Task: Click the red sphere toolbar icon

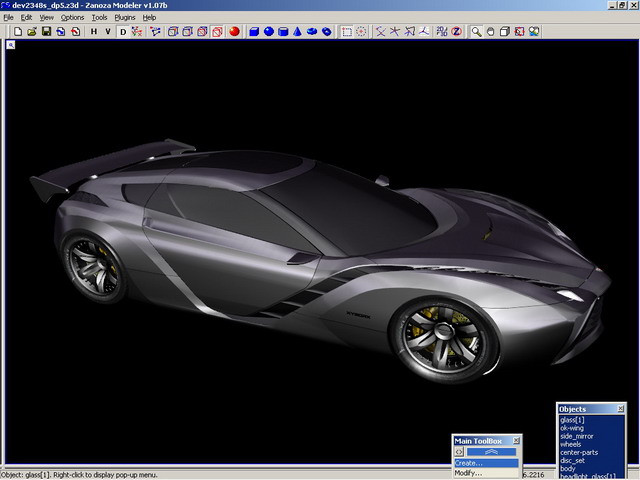Action: point(234,31)
